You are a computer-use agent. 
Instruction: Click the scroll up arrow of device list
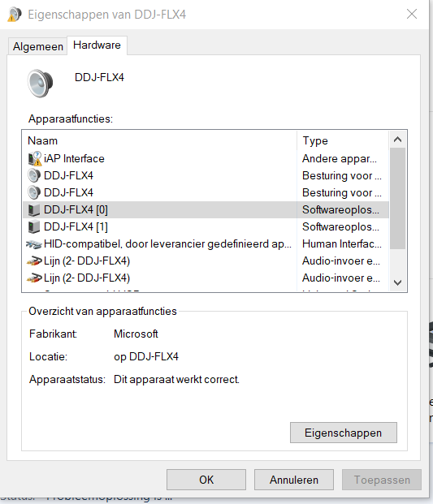[x=397, y=140]
